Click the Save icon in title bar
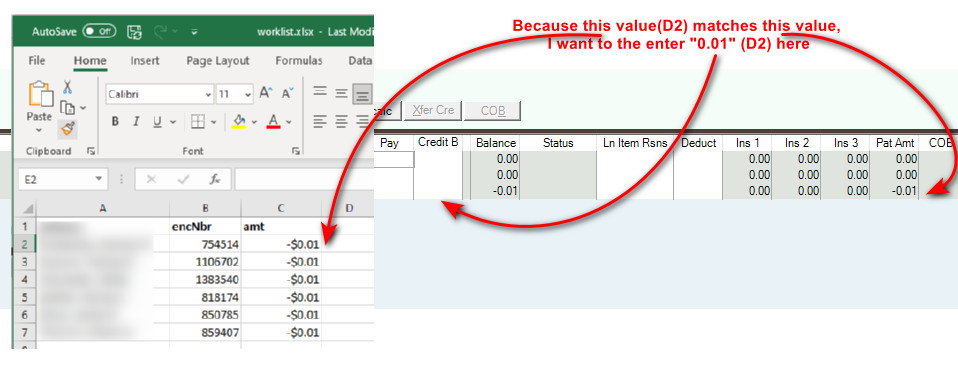This screenshot has width=958, height=379. click(134, 31)
